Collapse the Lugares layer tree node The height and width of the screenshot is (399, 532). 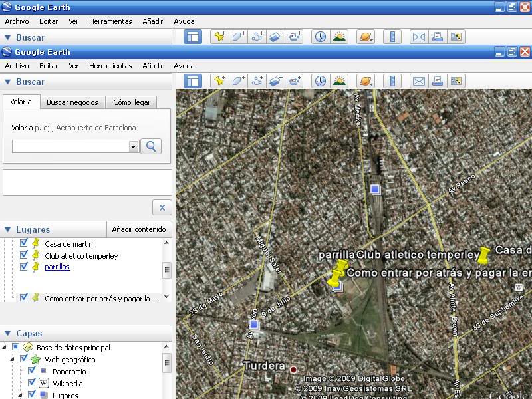click(21, 395)
